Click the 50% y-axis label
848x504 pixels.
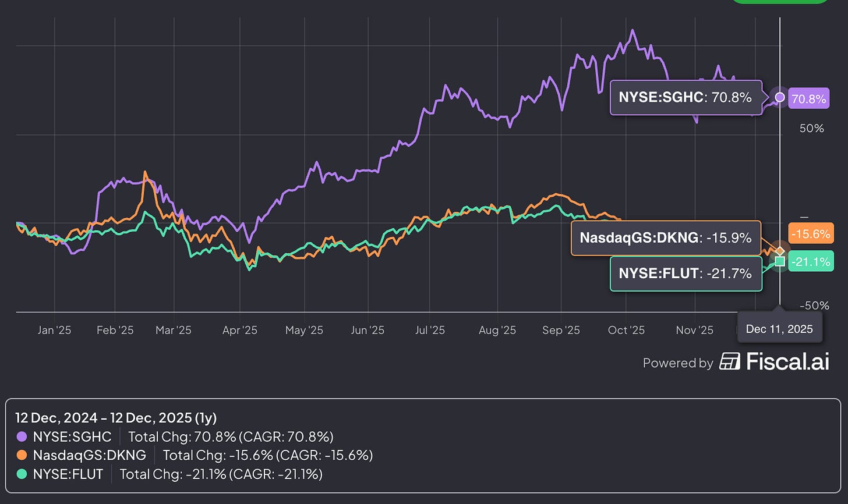(811, 128)
